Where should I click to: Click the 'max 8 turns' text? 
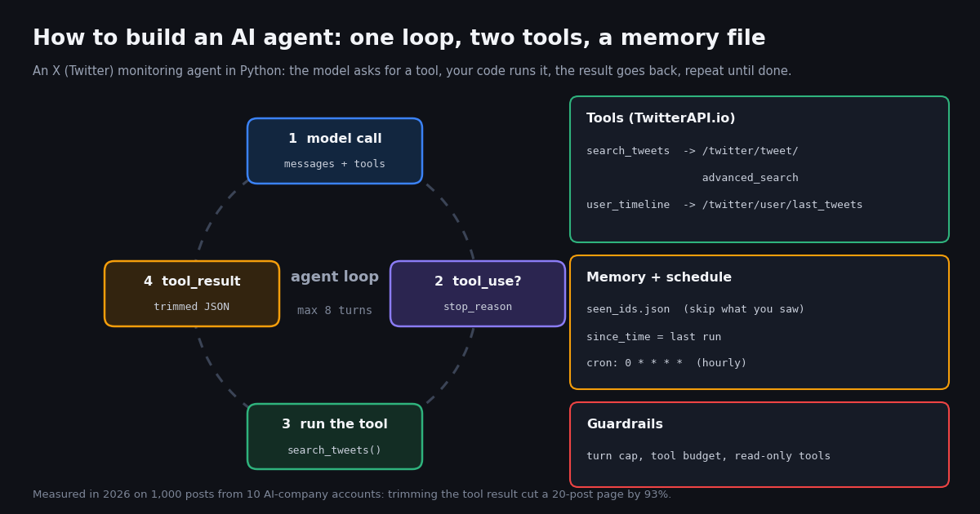click(335, 311)
